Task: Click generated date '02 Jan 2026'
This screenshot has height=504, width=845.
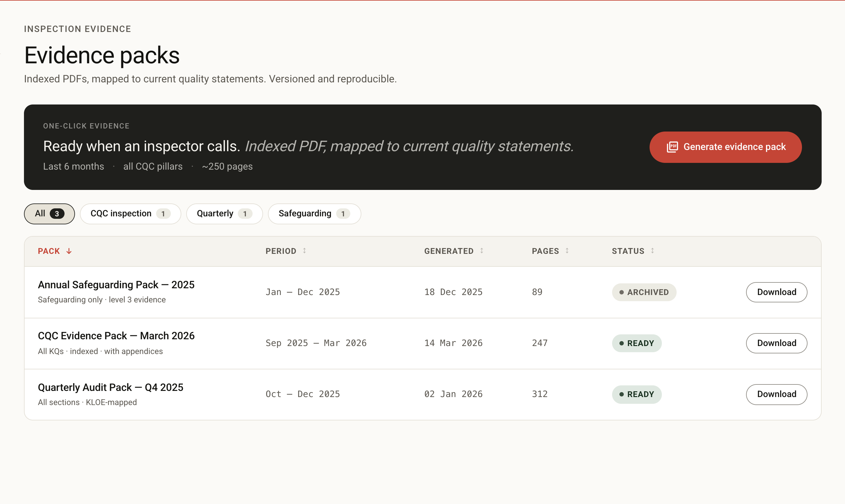Action: pyautogui.click(x=453, y=394)
